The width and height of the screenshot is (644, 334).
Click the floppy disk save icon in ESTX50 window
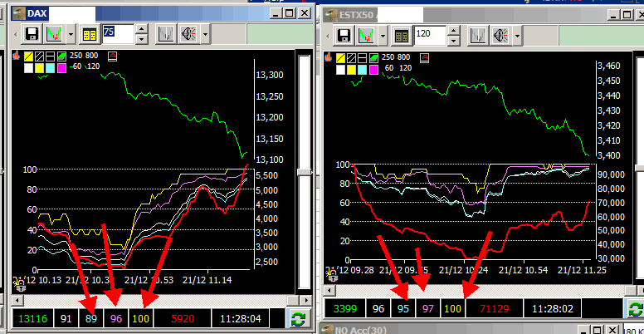pyautogui.click(x=344, y=35)
